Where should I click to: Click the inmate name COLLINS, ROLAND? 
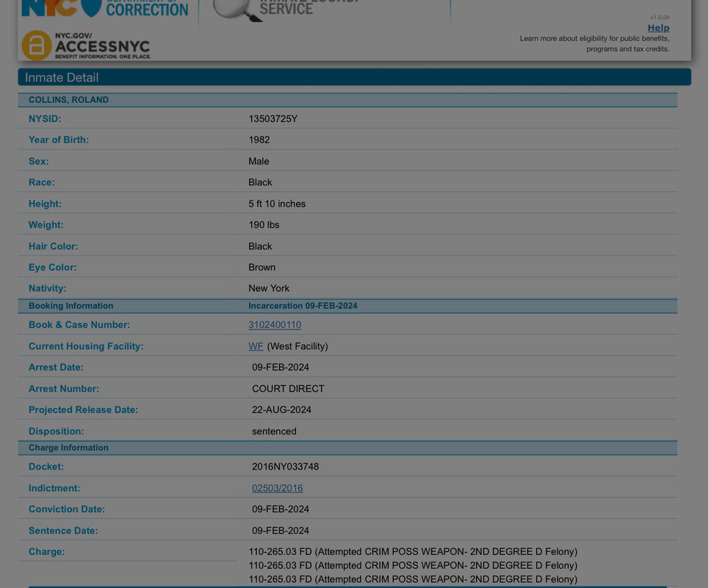(x=69, y=100)
